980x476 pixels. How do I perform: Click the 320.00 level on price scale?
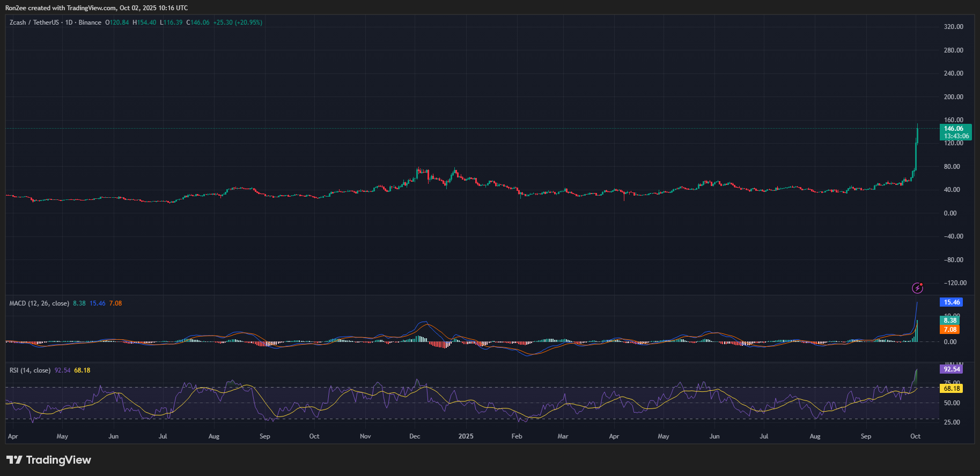tap(953, 27)
